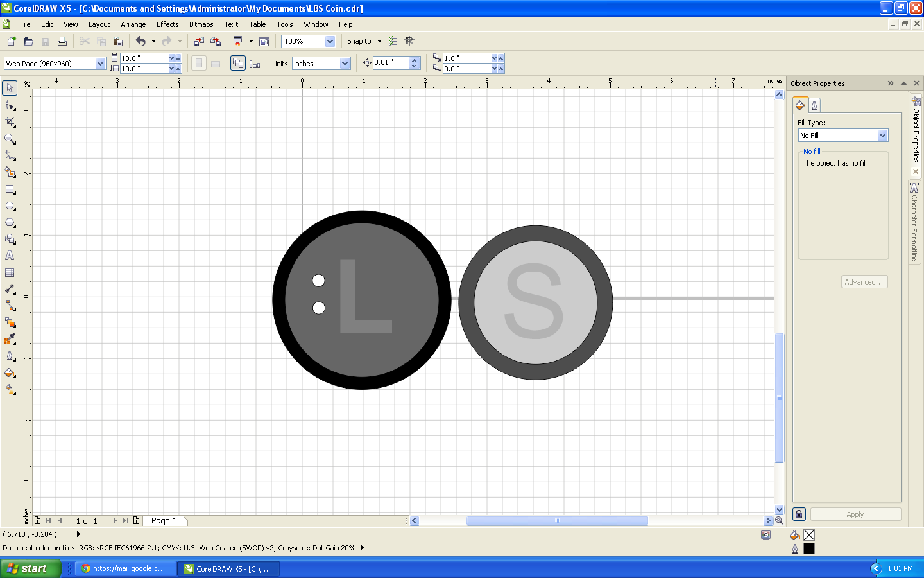
Task: Open the Units dropdown set to inches
Action: click(345, 63)
